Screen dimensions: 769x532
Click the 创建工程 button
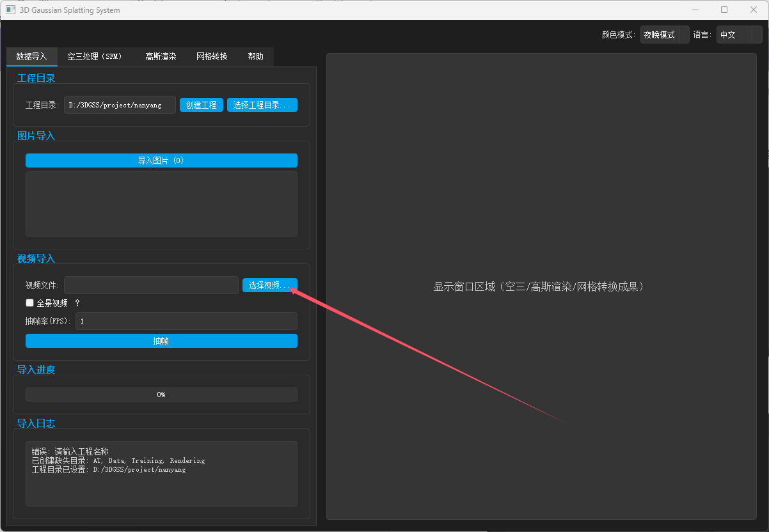[202, 105]
